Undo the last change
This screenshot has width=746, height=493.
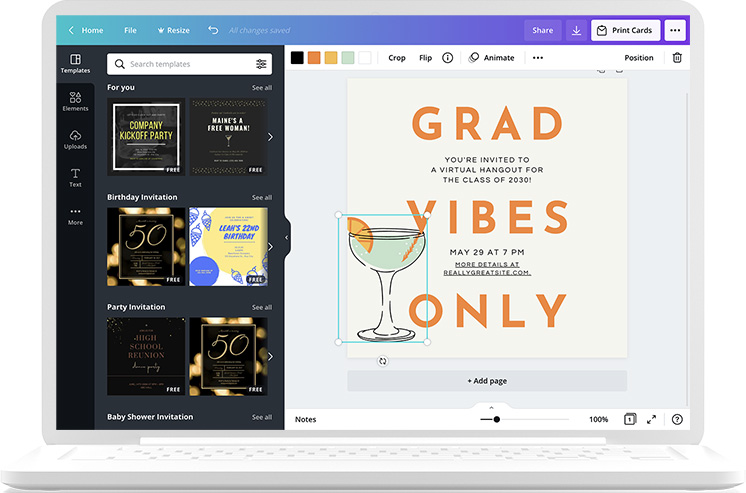point(213,30)
